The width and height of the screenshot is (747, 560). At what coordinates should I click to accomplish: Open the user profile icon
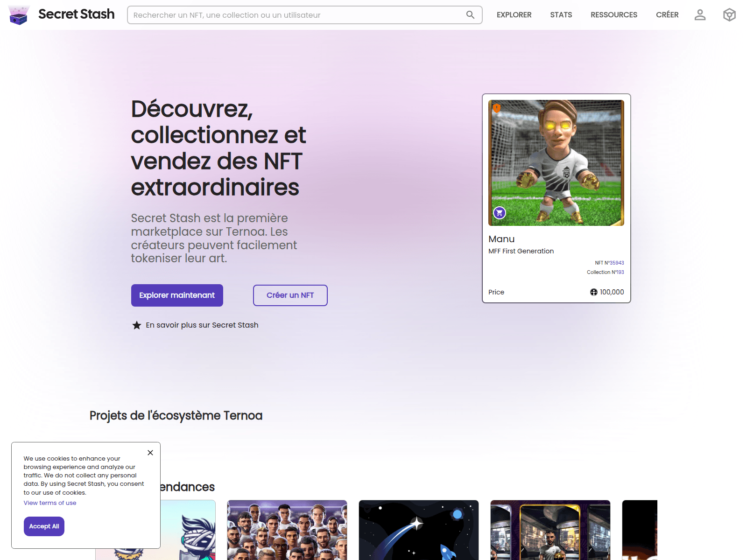[700, 15]
